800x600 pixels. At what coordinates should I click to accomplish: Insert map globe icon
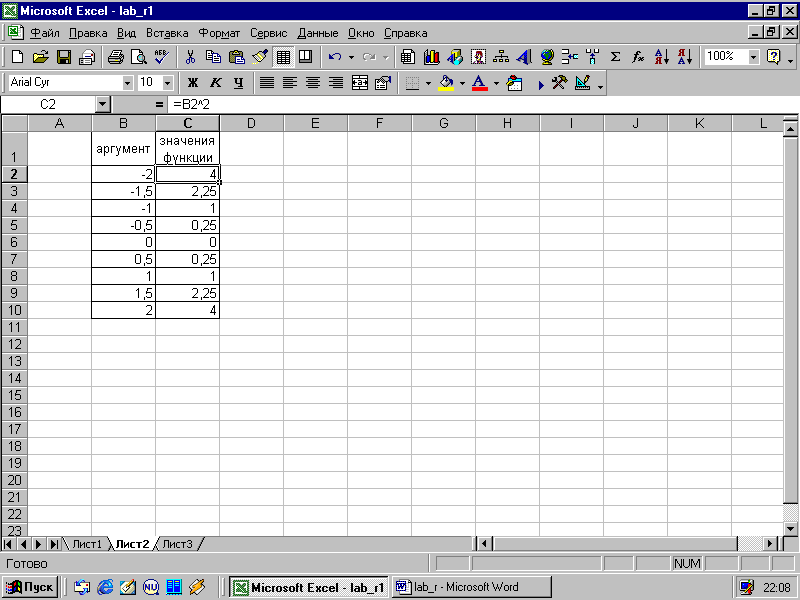click(x=547, y=57)
